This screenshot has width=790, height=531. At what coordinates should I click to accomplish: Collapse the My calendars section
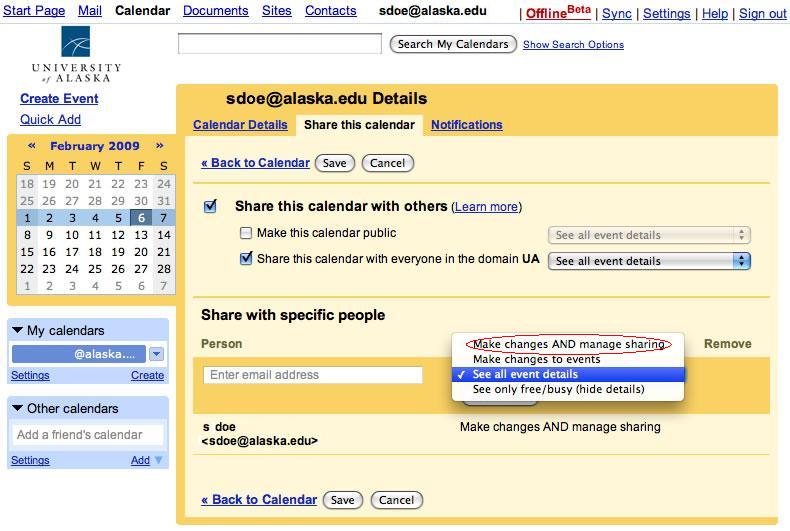click(x=17, y=330)
